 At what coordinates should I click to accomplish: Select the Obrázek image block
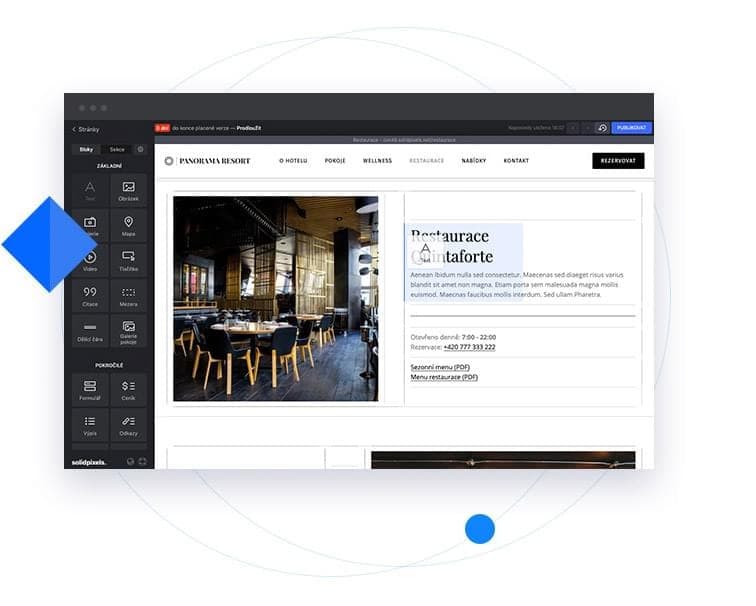pos(128,190)
